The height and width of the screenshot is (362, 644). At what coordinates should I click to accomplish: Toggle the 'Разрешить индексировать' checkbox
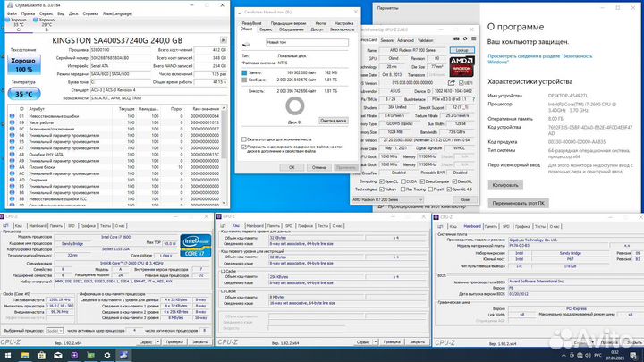pyautogui.click(x=244, y=147)
